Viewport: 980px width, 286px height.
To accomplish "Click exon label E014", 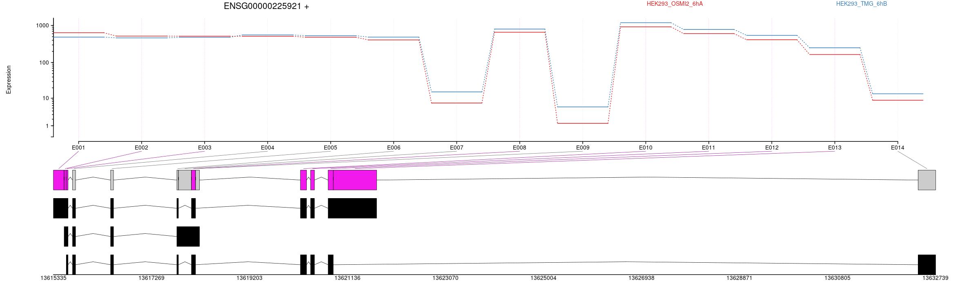I will 898,147.
